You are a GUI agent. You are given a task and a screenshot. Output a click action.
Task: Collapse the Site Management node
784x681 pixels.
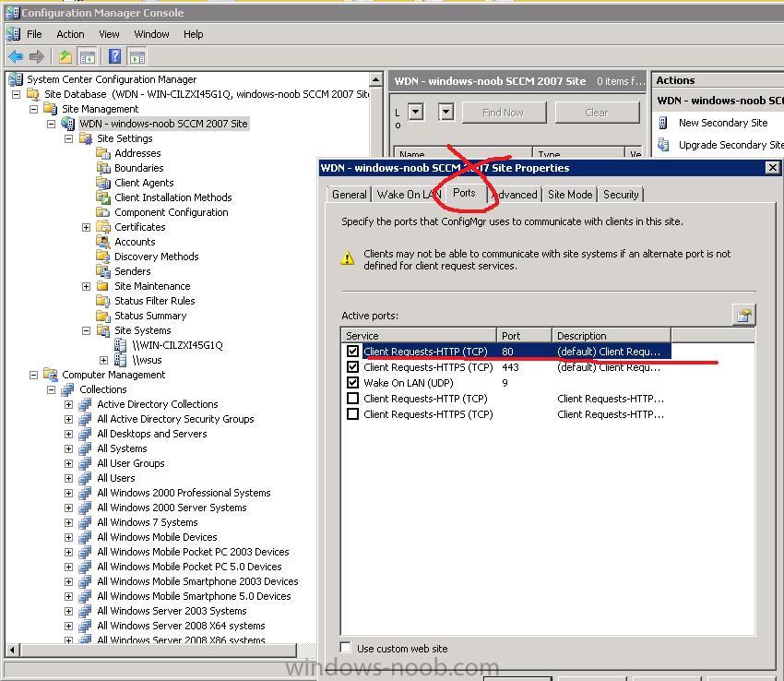point(33,109)
